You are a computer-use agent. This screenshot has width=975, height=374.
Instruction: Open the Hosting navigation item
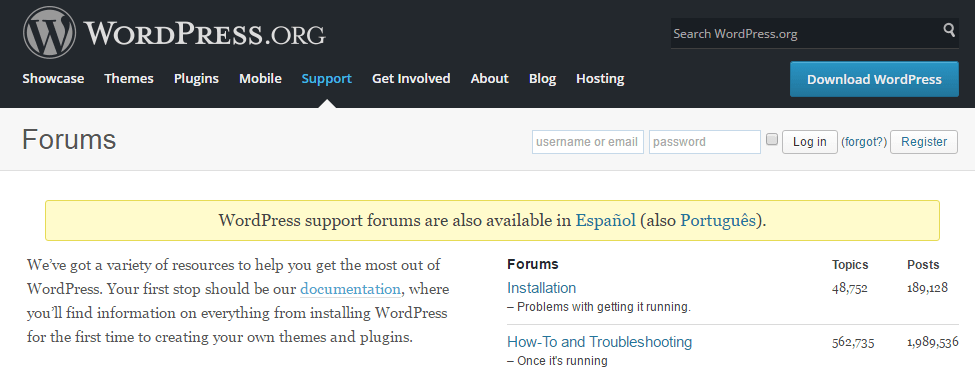(600, 78)
